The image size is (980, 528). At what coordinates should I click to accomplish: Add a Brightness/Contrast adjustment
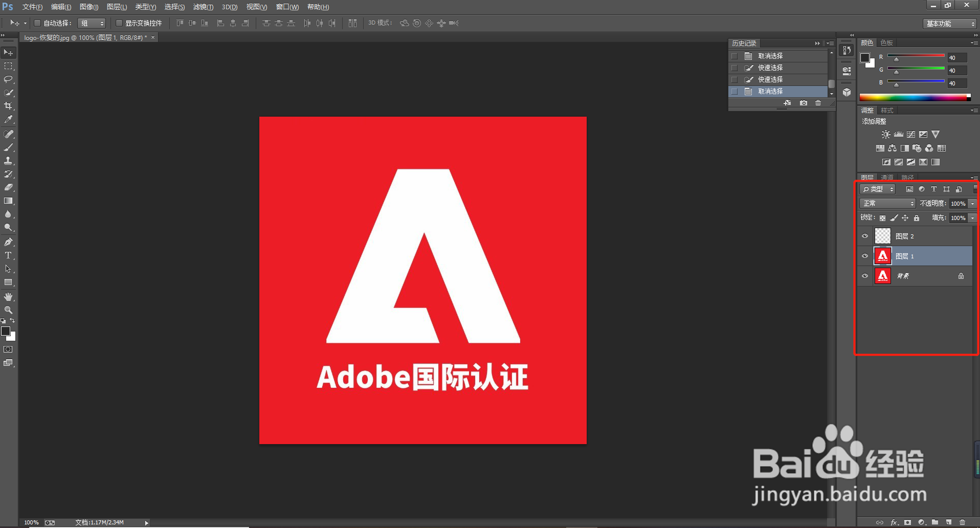pyautogui.click(x=886, y=135)
